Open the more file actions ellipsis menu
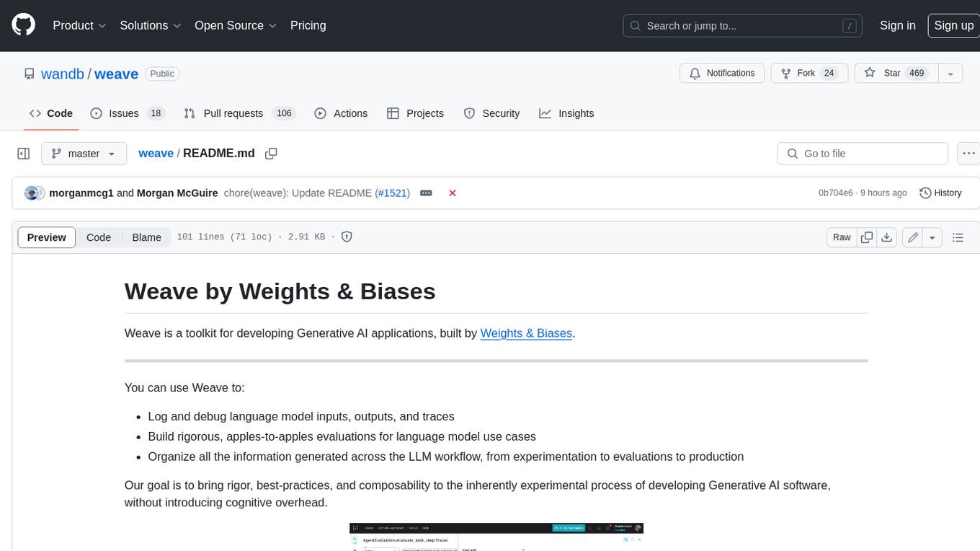 tap(968, 154)
